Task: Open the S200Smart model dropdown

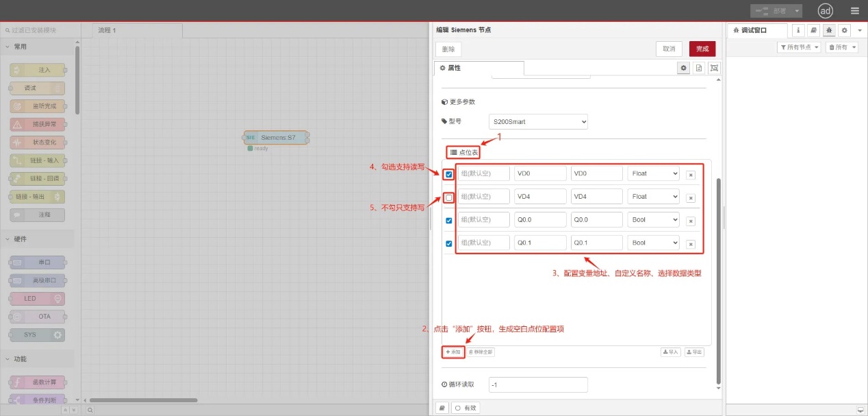Action: point(539,122)
